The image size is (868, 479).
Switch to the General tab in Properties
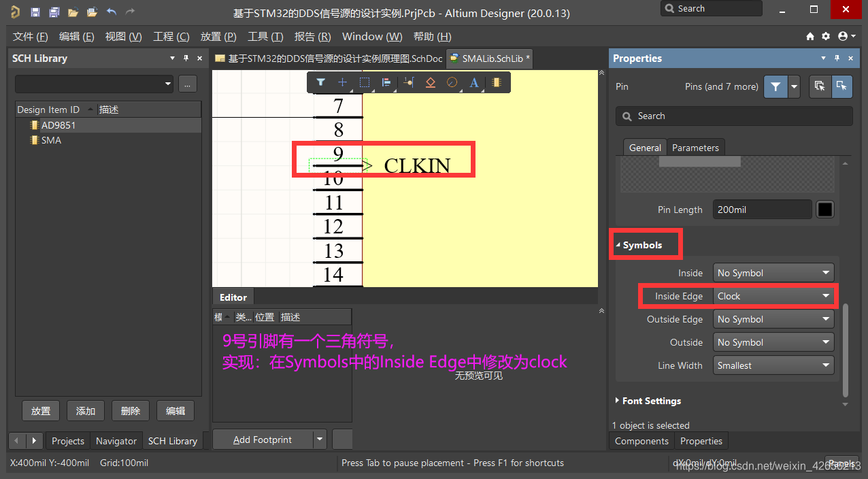(645, 148)
